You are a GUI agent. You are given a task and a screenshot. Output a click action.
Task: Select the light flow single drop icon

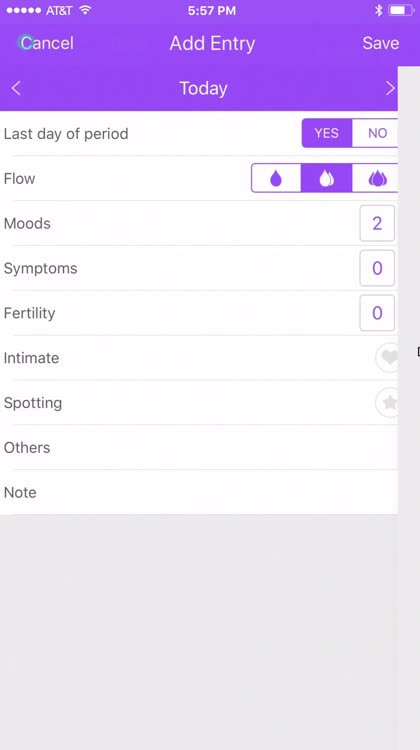click(x=276, y=178)
